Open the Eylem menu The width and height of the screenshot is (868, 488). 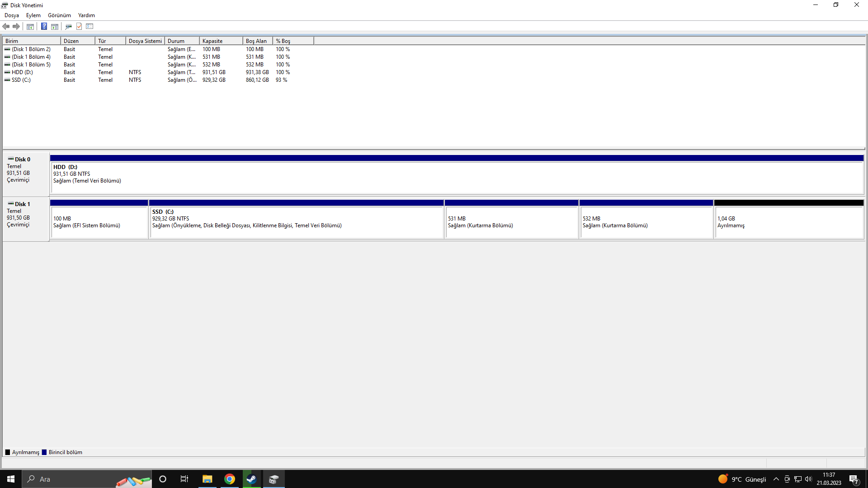point(33,15)
